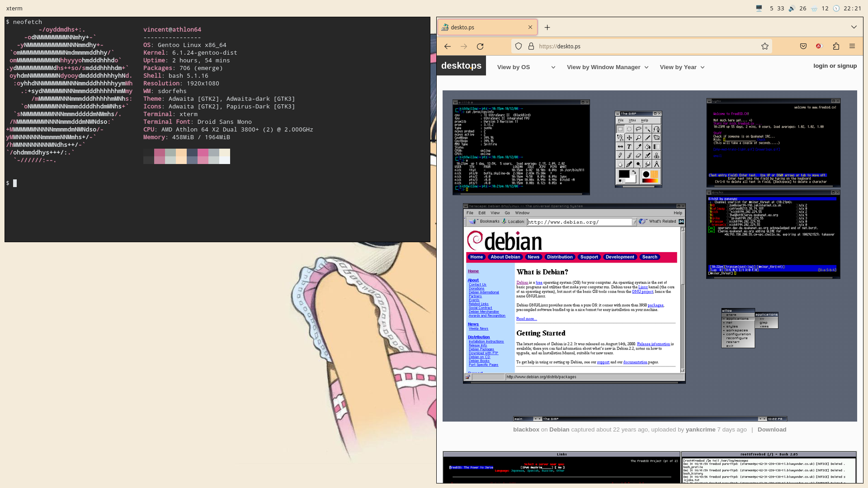868x488 pixels.
Task: Open a new browser tab
Action: pyautogui.click(x=547, y=28)
